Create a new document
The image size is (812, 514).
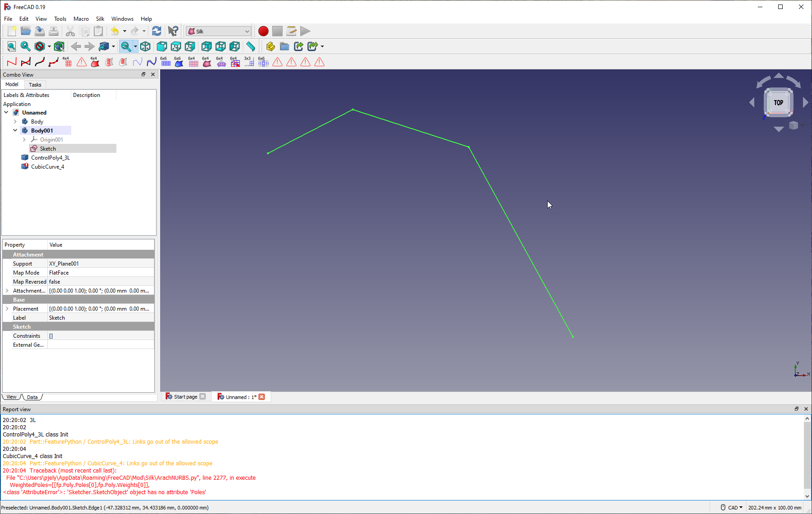[x=12, y=31]
